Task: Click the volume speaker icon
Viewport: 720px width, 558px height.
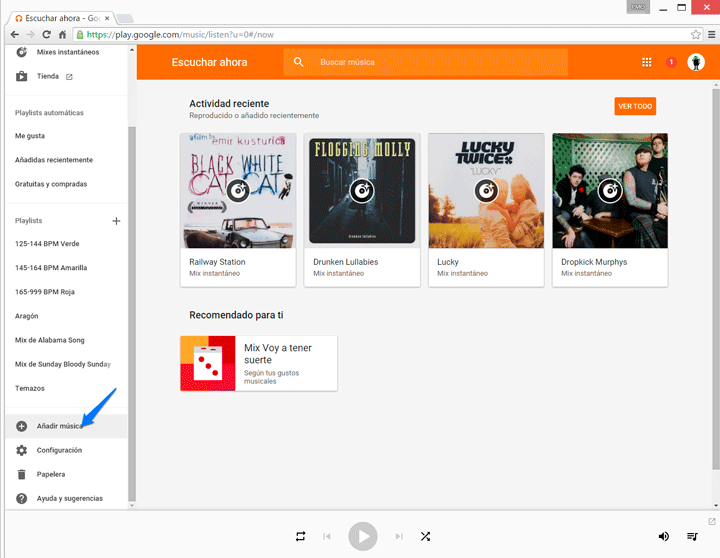Action: click(664, 536)
